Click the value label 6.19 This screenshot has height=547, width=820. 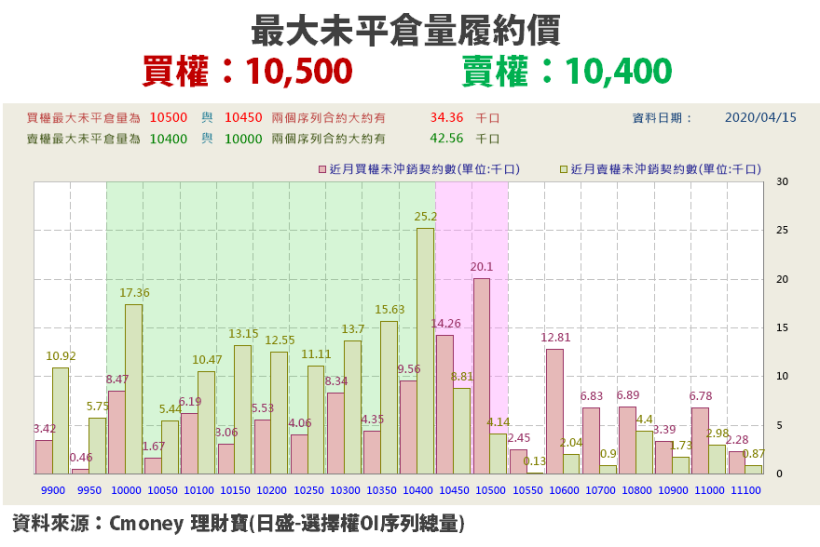(x=190, y=402)
